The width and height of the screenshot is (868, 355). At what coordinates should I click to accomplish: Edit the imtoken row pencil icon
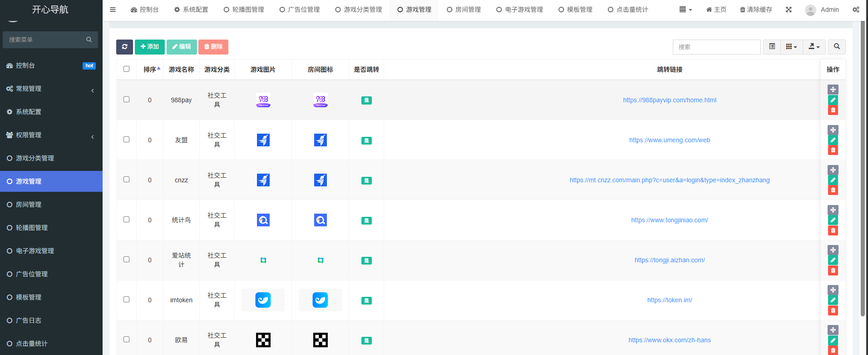pos(833,300)
